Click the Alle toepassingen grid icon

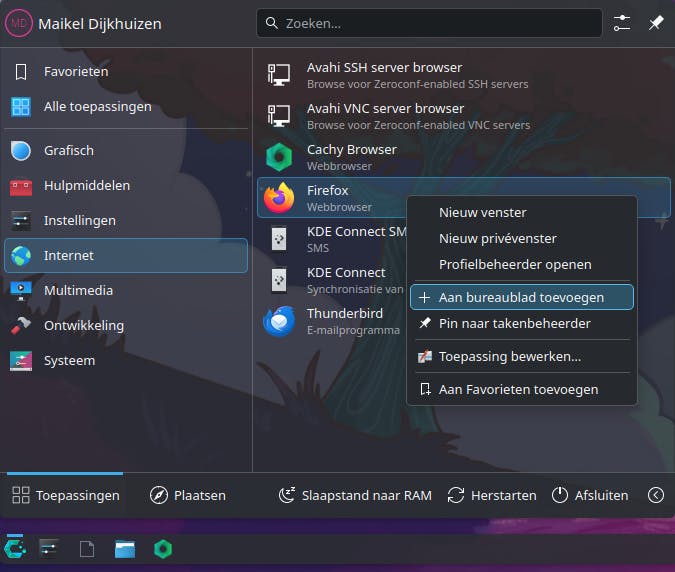[21, 107]
